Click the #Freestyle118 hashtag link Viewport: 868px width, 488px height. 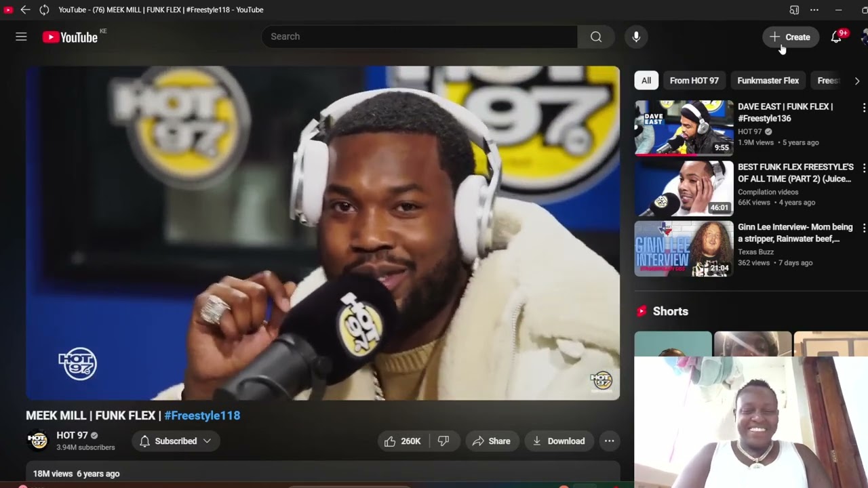point(202,415)
